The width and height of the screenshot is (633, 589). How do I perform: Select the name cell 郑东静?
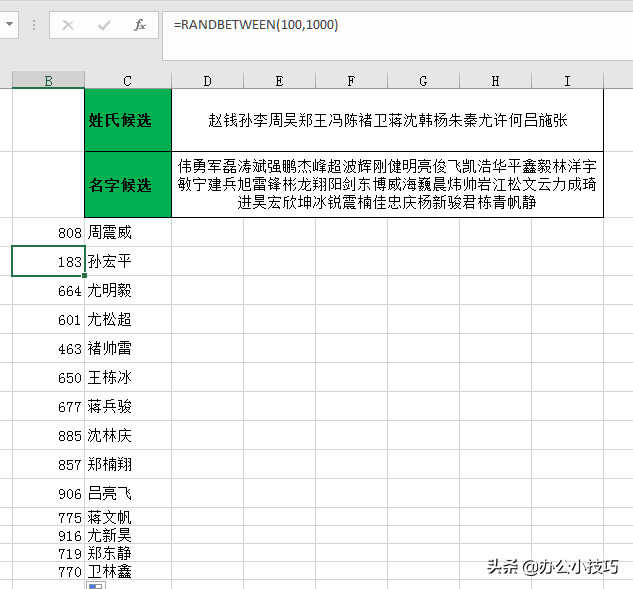(x=128, y=553)
